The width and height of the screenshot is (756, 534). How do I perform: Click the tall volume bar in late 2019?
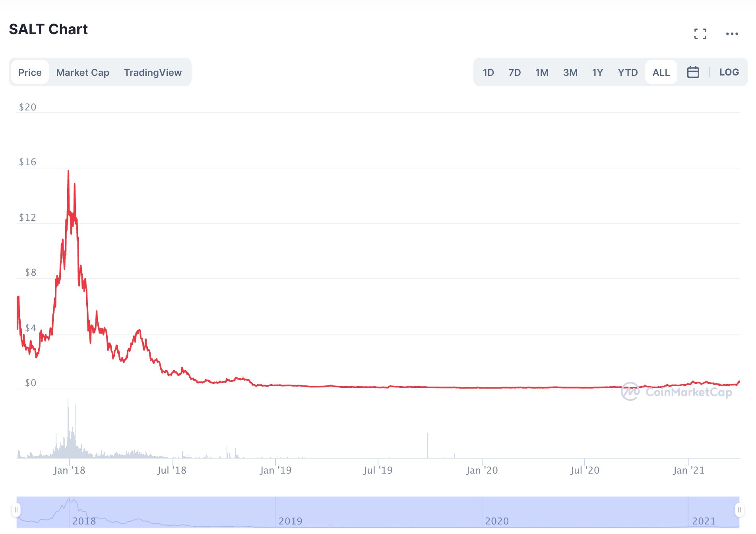[427, 445]
